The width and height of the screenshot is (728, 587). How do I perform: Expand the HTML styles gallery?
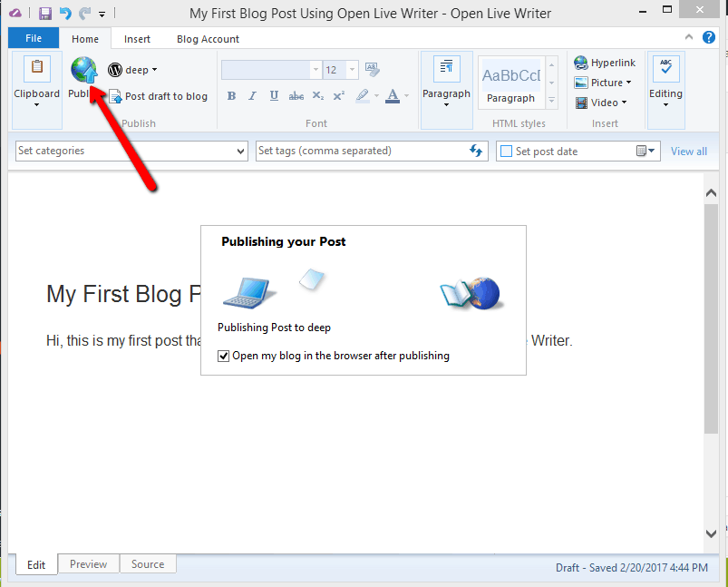[x=552, y=101]
